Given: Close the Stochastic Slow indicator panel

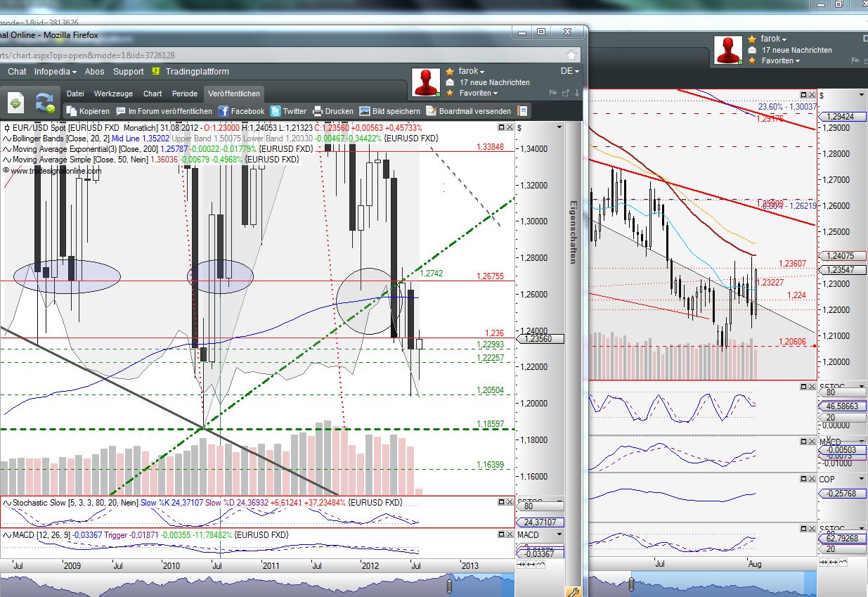Looking at the screenshot, I should (509, 502).
